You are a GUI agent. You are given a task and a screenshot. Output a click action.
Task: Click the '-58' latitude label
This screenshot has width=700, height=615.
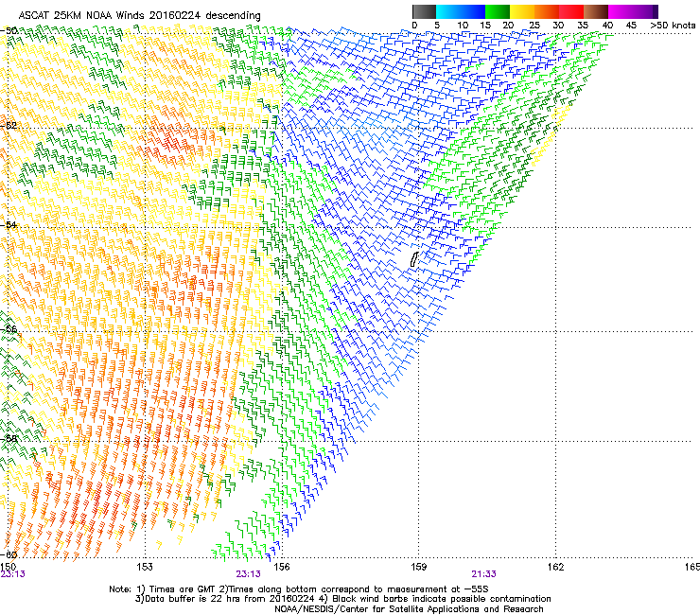click(x=9, y=438)
